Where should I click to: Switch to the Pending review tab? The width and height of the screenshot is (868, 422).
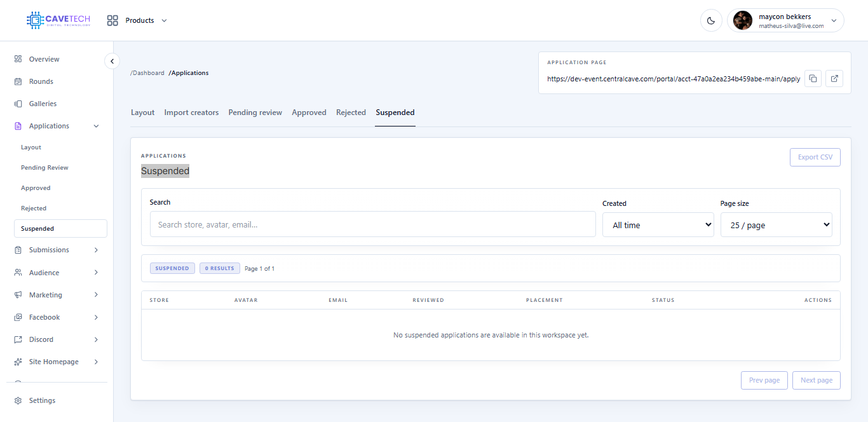pyautogui.click(x=255, y=112)
